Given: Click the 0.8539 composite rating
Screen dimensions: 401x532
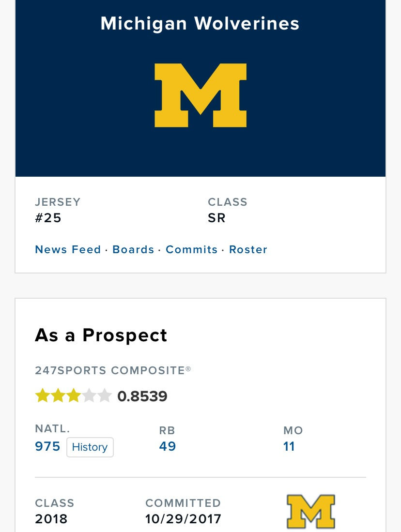Looking at the screenshot, I should pyautogui.click(x=142, y=396).
